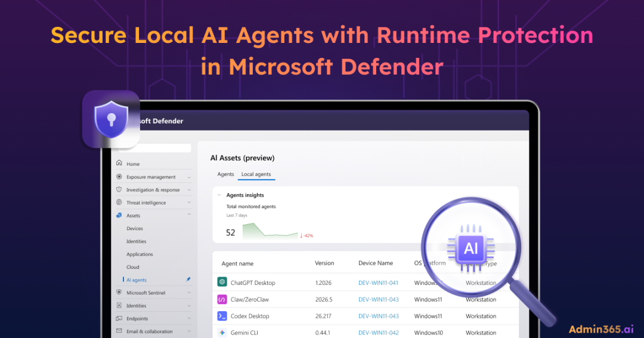The height and width of the screenshot is (338, 644).
Task: Click version value 26.217
Action: point(323,316)
